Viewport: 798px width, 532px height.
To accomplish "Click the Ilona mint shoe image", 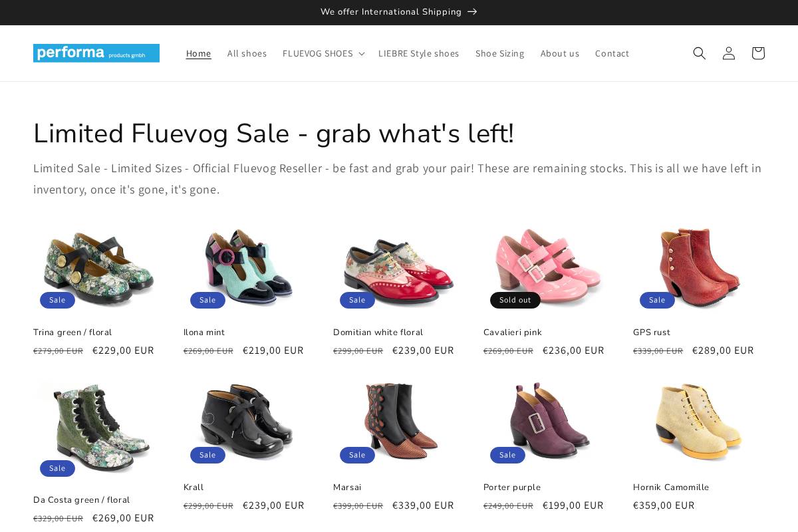I will pos(249,269).
